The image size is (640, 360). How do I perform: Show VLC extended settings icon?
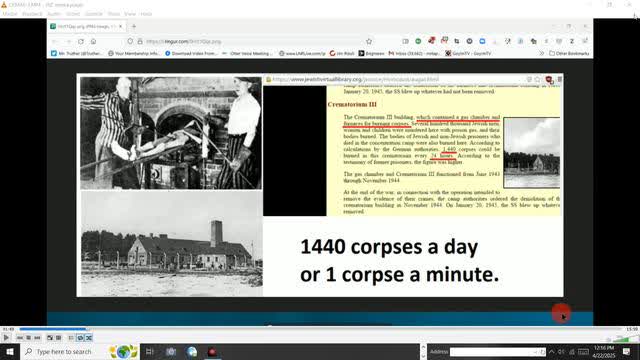[x=59, y=338]
